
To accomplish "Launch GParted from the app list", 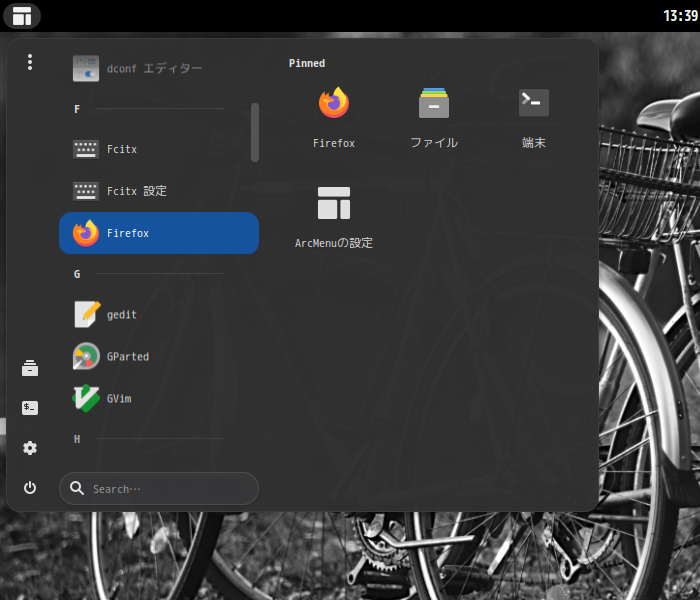I will (x=159, y=356).
